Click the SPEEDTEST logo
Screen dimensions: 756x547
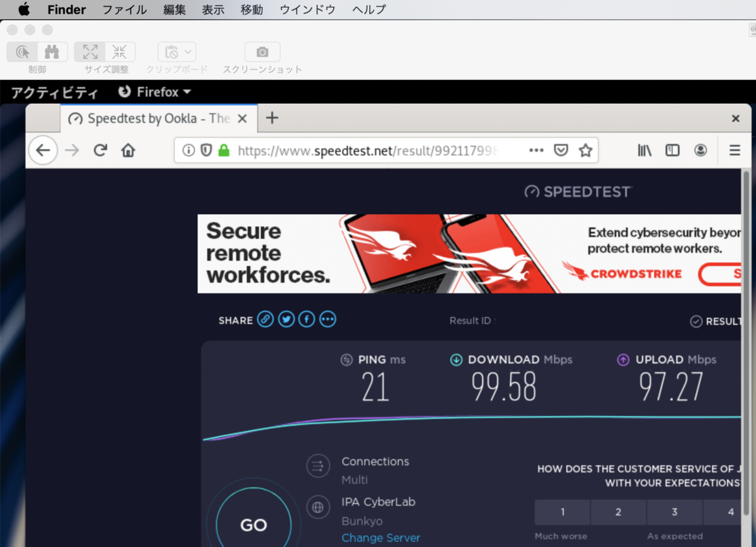578,192
